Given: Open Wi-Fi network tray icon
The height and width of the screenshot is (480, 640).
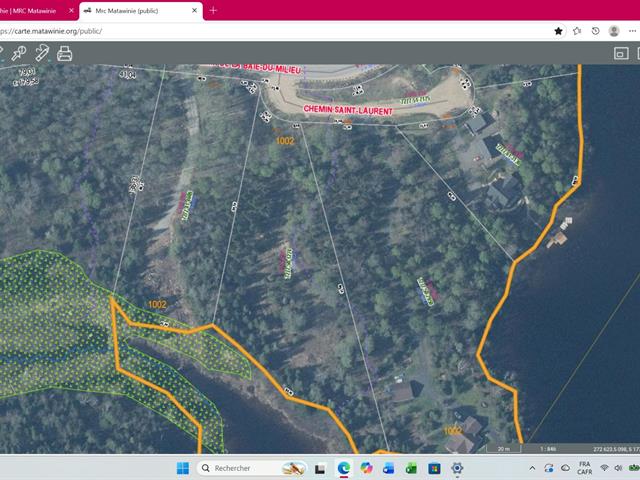Looking at the screenshot, I should [604, 468].
